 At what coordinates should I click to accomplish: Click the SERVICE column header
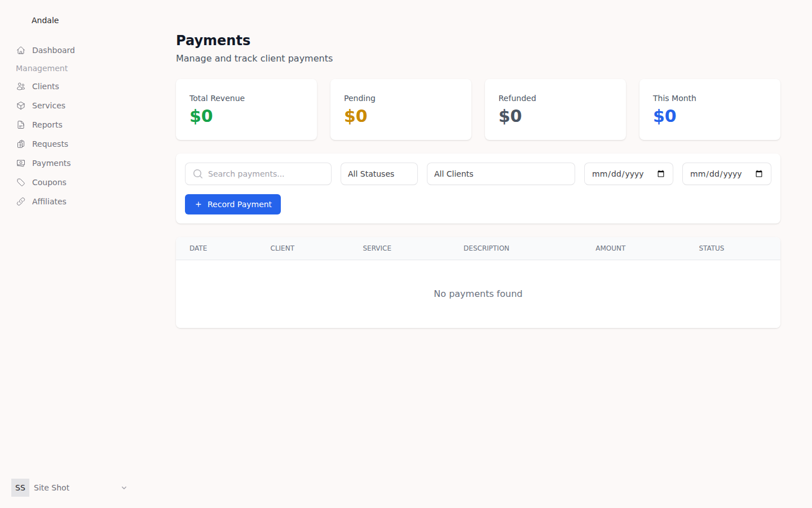point(377,248)
